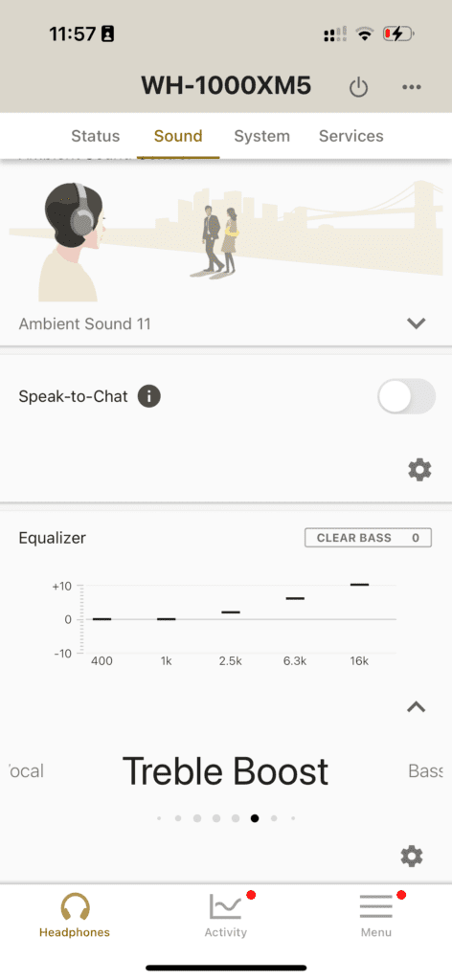Image resolution: width=452 pixels, height=980 pixels.
Task: Toggle the Speak-to-Chat switch
Action: click(x=406, y=396)
